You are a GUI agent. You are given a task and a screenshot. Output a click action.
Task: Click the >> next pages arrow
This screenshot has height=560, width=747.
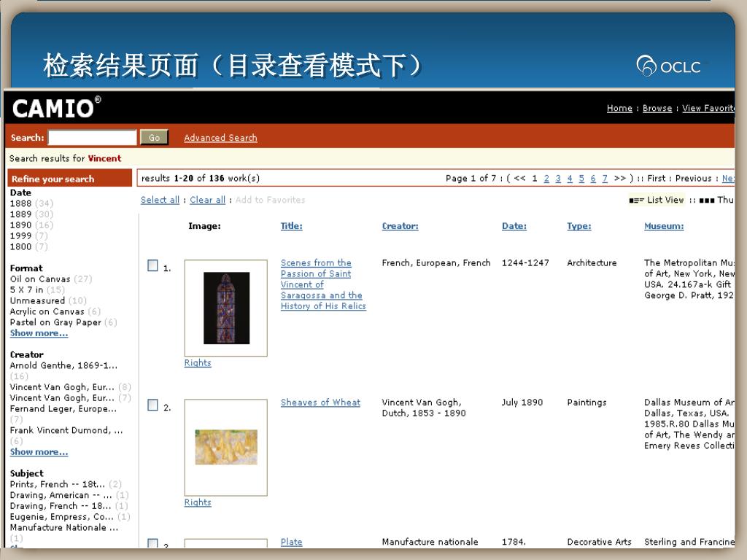click(620, 179)
